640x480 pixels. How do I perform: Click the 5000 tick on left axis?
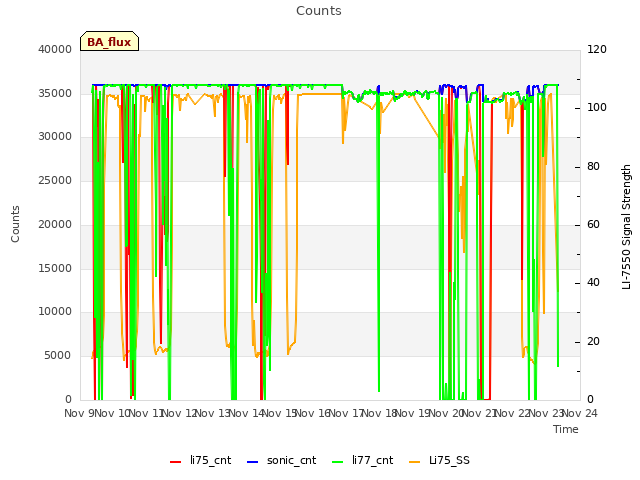[58, 356]
